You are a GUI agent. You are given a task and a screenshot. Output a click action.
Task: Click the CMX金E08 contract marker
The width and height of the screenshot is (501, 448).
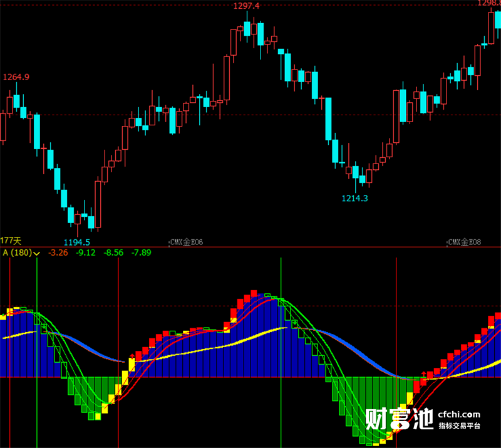[465, 242]
